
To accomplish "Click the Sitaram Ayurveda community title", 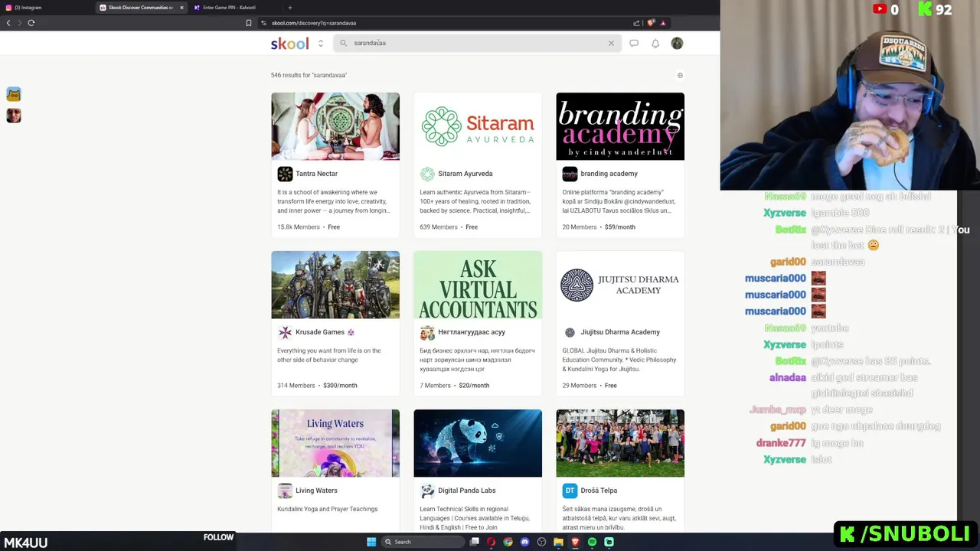I will coord(465,174).
